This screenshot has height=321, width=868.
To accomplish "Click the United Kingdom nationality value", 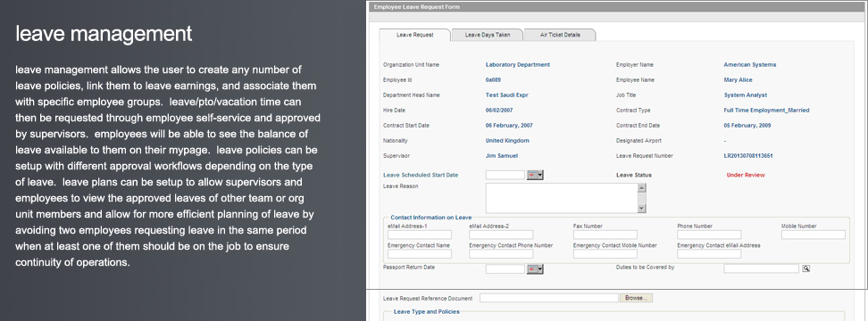I will pyautogui.click(x=507, y=141).
